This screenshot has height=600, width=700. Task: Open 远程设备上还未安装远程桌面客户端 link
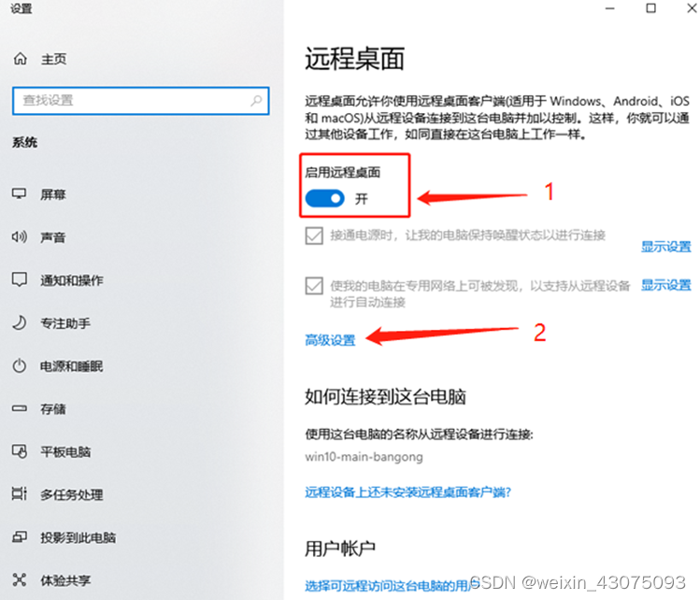(407, 492)
